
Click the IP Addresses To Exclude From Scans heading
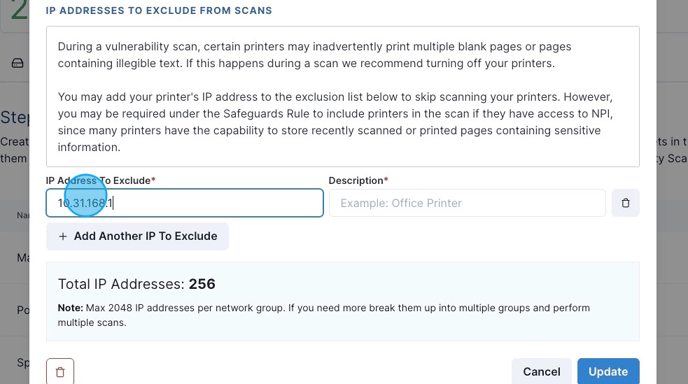click(x=159, y=11)
